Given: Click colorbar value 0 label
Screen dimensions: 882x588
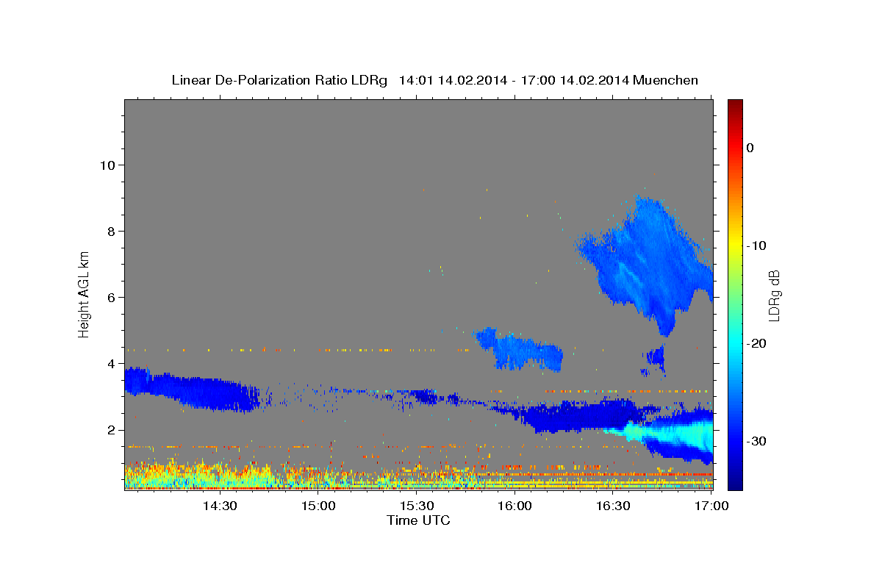Looking at the screenshot, I should [750, 148].
